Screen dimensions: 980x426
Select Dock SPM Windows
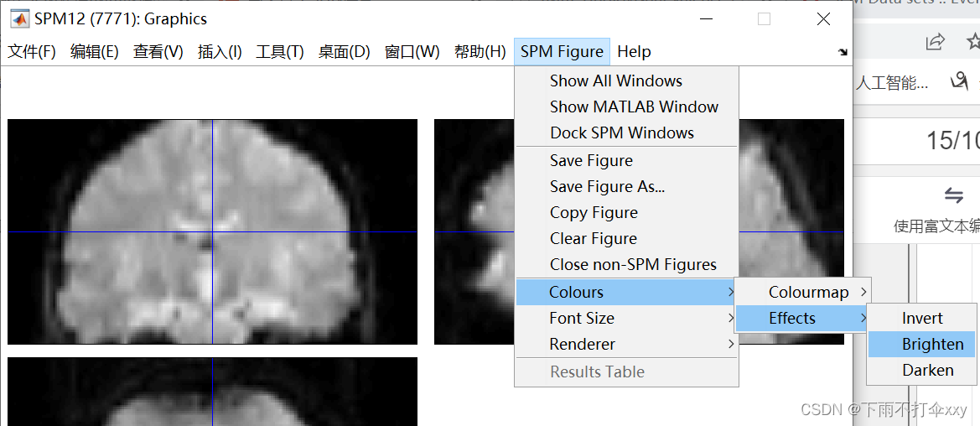point(626,132)
